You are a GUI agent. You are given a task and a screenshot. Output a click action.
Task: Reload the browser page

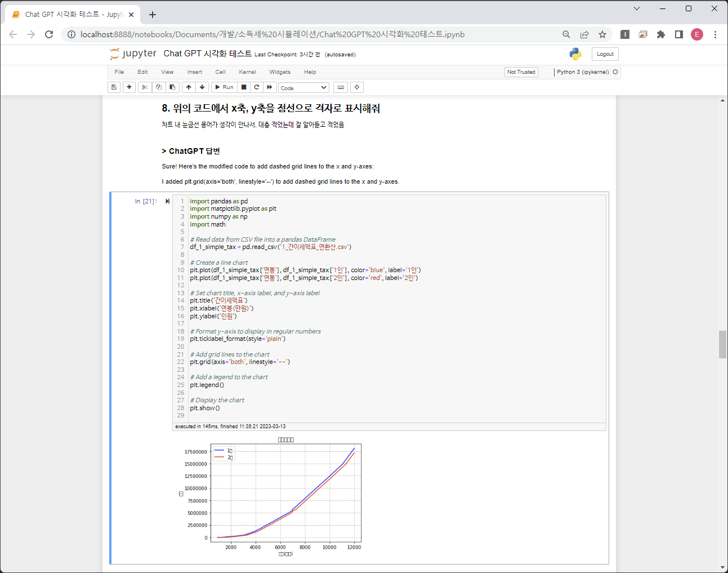(x=49, y=34)
